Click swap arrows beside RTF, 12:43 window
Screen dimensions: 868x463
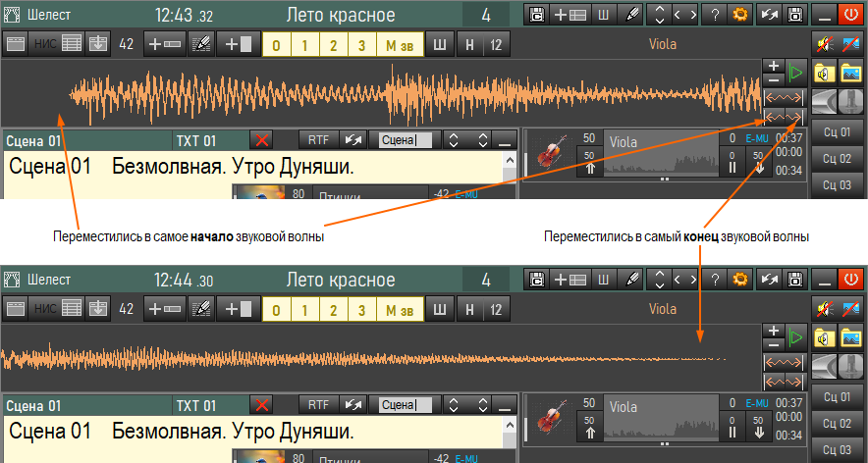tap(353, 140)
